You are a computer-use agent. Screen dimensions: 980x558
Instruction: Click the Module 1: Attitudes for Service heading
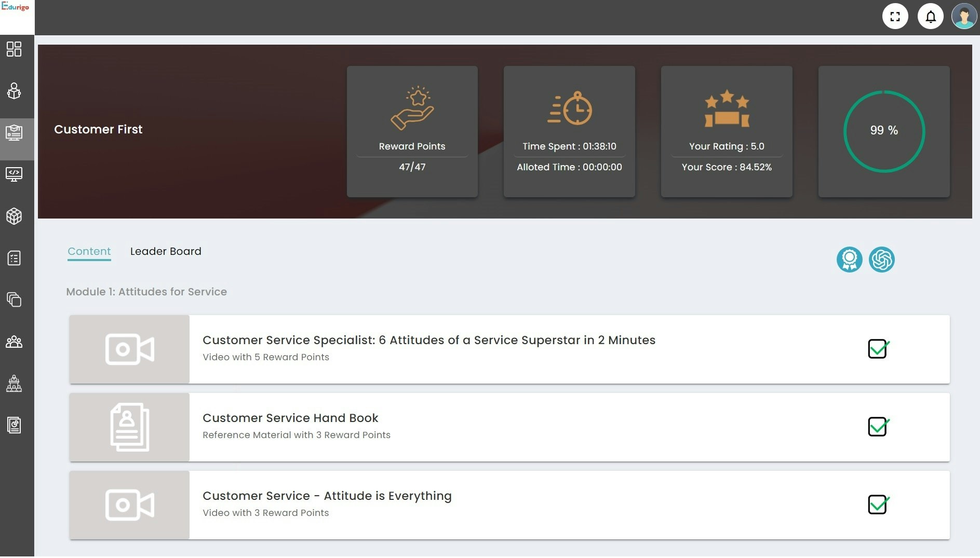point(146,292)
